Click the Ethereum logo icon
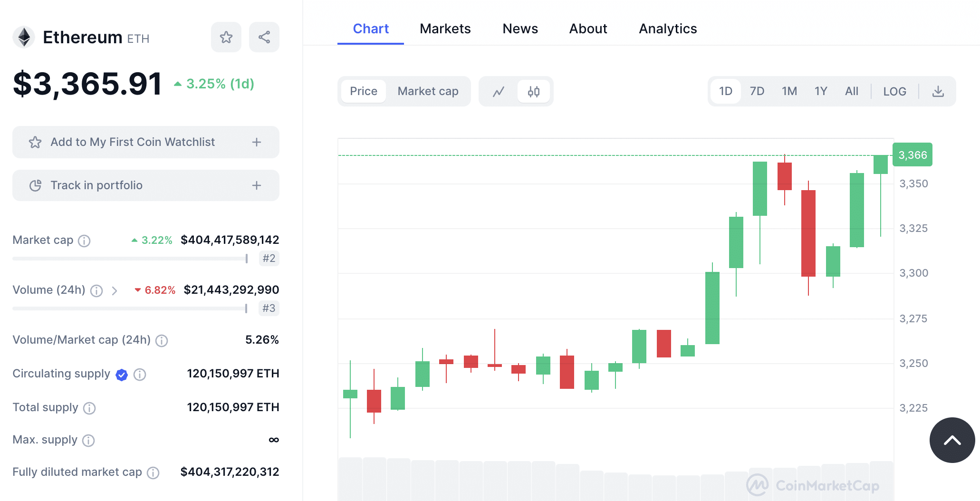The width and height of the screenshot is (980, 501). tap(24, 37)
